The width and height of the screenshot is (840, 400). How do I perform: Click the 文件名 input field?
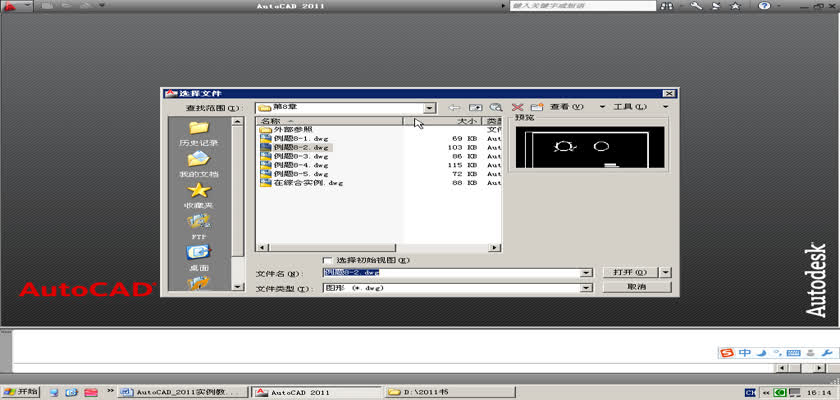click(x=452, y=273)
